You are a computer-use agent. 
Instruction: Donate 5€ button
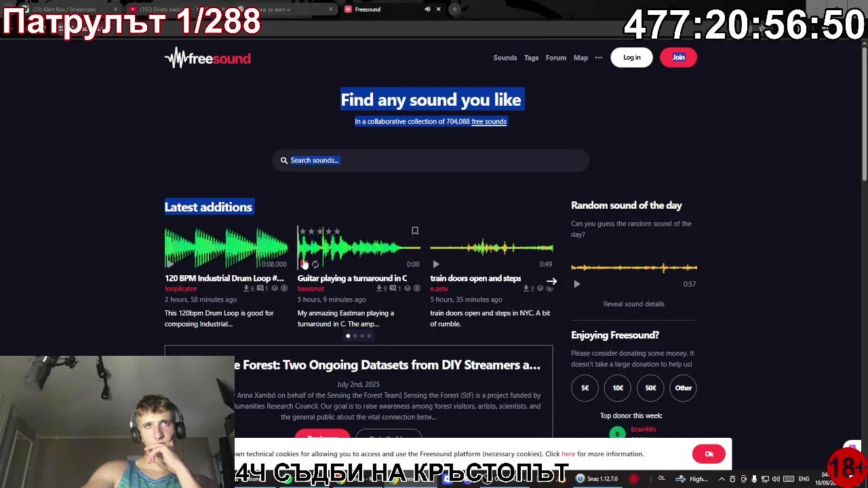[585, 388]
